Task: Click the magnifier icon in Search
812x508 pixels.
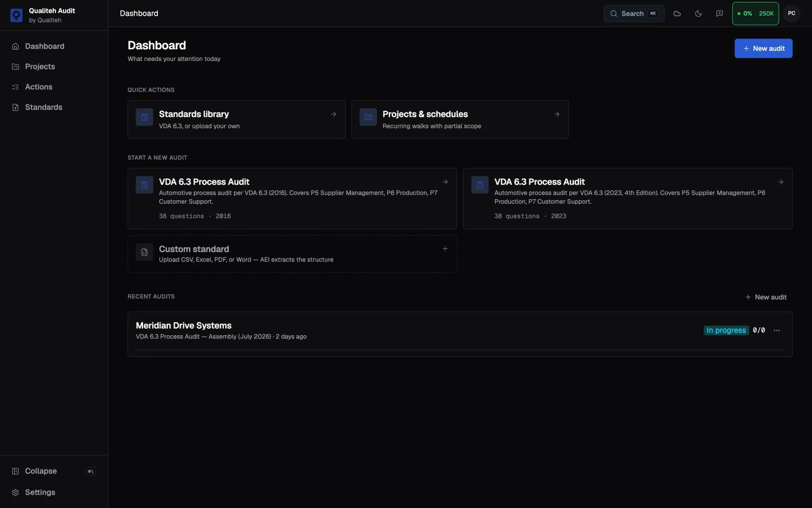Action: pos(614,14)
